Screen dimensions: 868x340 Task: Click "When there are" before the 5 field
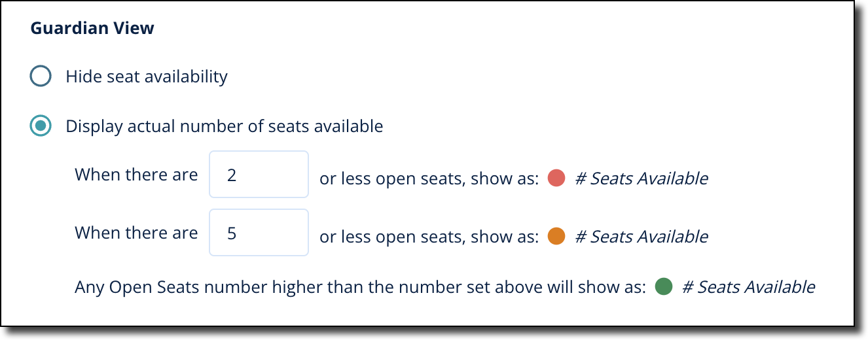tap(136, 233)
